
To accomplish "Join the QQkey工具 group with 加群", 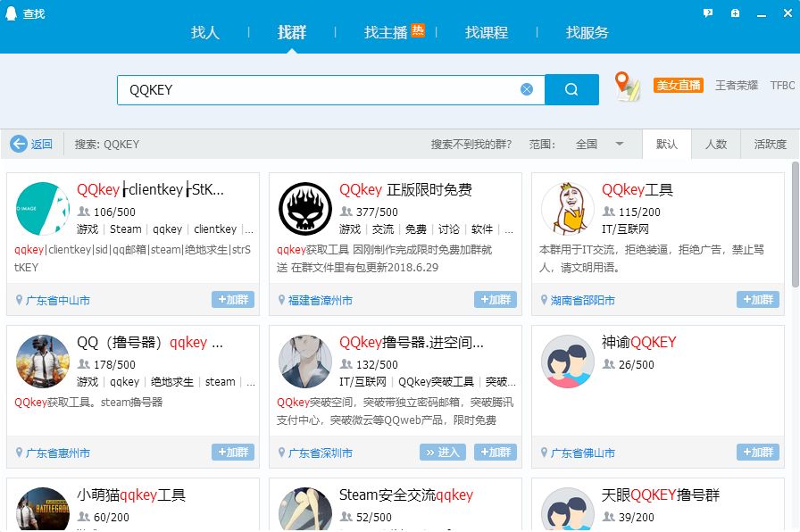I will coord(757,300).
